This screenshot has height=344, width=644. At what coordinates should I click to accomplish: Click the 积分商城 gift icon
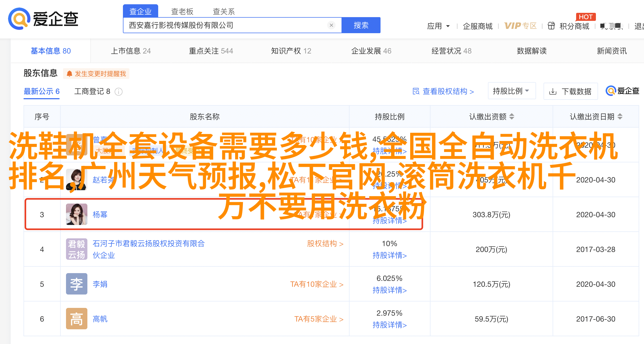coord(551,26)
